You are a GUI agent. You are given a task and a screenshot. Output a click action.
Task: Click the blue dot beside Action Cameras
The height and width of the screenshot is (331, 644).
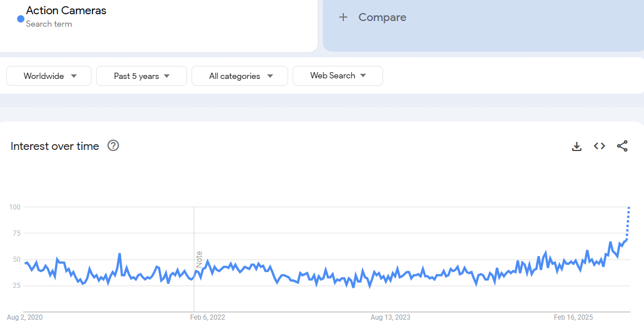pos(20,19)
